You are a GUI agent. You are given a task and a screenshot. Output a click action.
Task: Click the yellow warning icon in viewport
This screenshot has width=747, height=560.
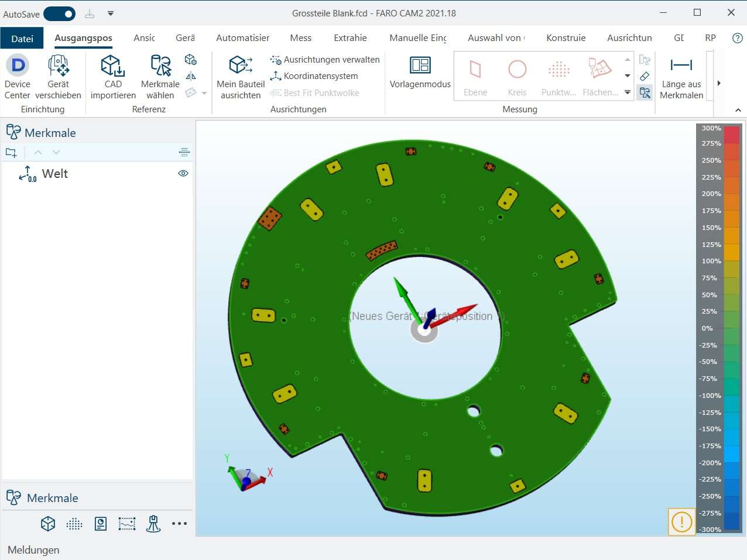(x=681, y=521)
